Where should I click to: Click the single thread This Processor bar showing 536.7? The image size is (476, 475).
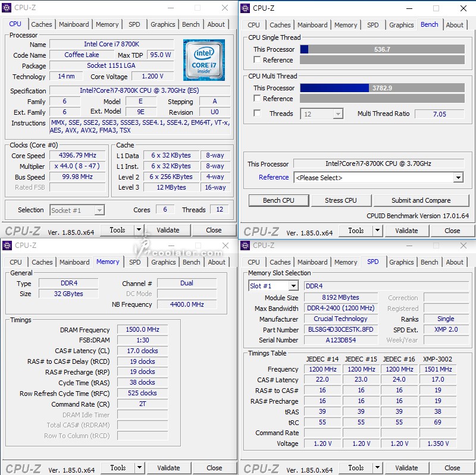coord(382,49)
